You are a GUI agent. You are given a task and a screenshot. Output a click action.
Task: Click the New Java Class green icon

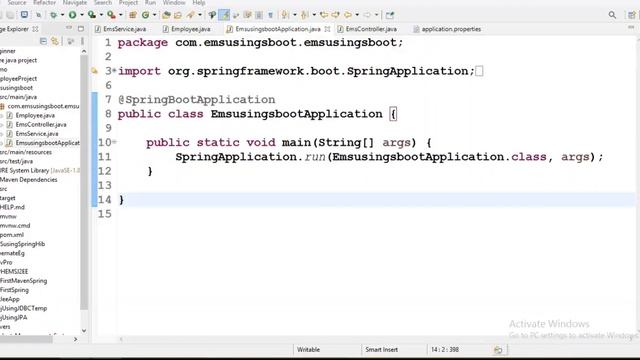146,15
